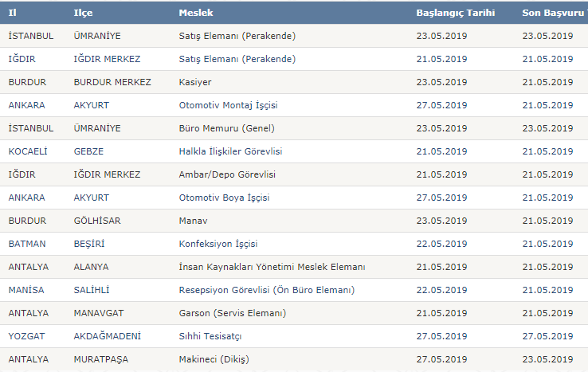Open the Halkla İlişkiler Görevlisi listing

pos(230,151)
